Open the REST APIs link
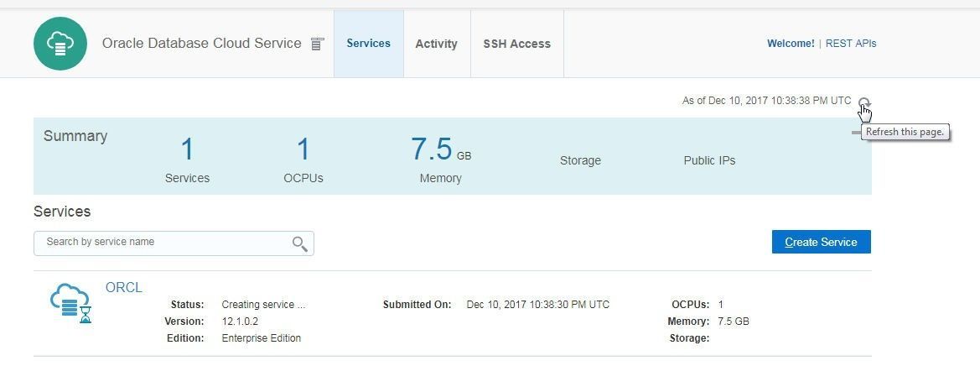The height and width of the screenshot is (366, 980). (851, 44)
